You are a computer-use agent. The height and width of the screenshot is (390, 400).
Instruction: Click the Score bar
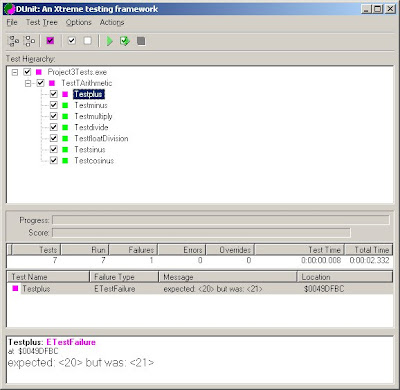click(201, 233)
